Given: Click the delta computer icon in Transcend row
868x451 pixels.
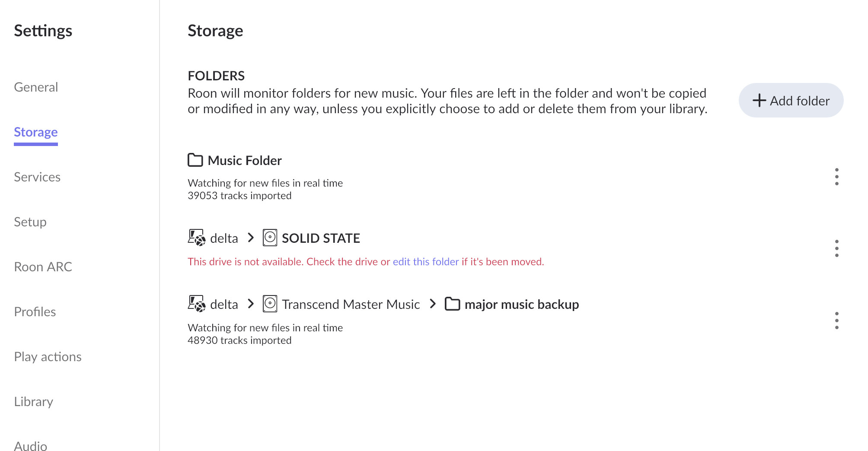Looking at the screenshot, I should (196, 304).
